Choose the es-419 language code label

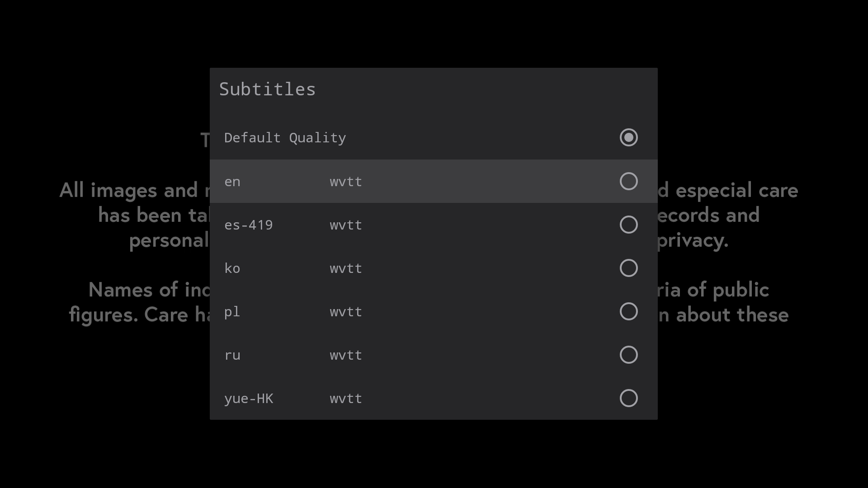(x=249, y=225)
